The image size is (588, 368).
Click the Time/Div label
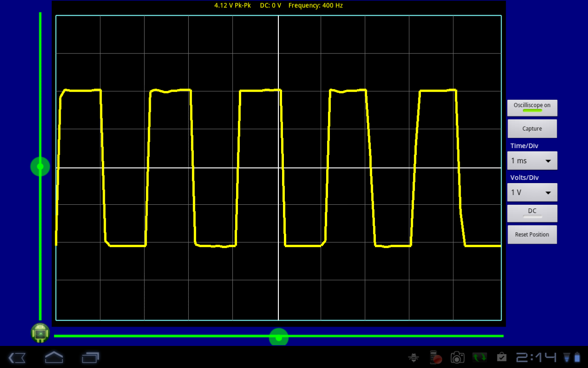point(524,146)
